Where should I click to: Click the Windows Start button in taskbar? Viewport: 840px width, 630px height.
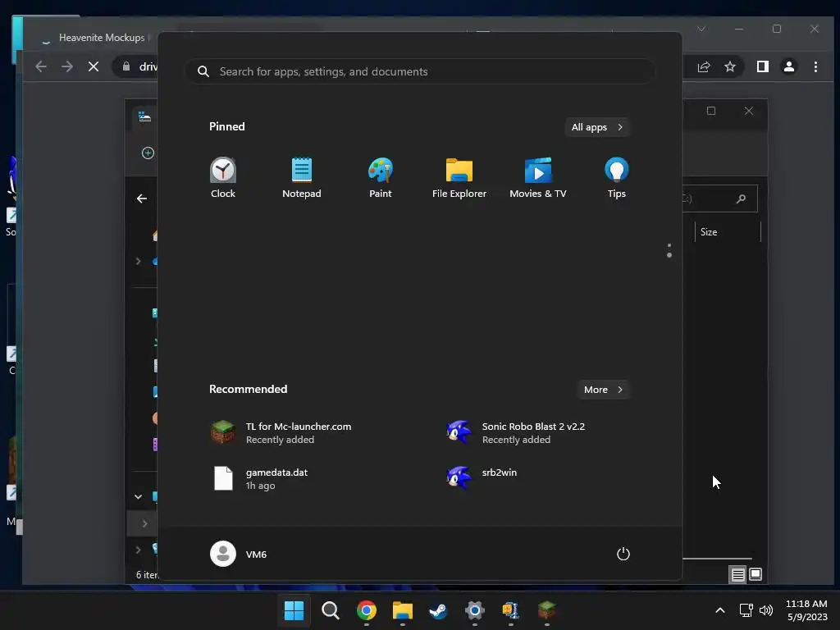(x=294, y=610)
